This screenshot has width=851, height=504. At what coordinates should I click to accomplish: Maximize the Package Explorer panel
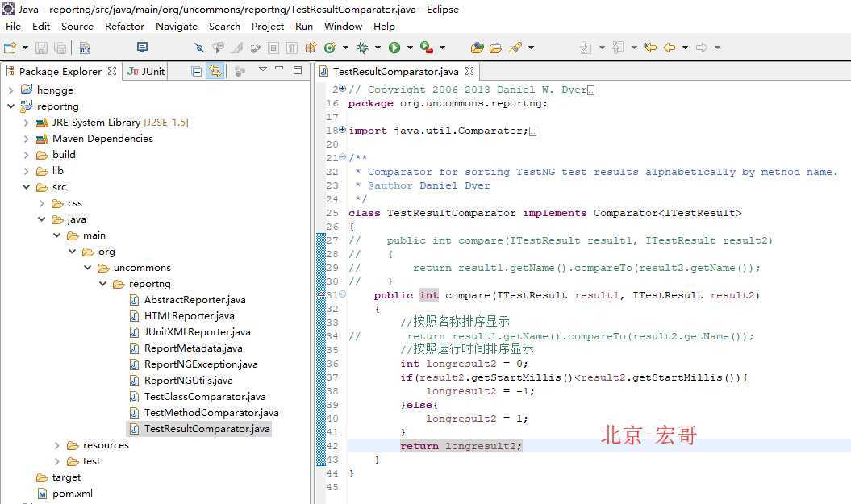click(x=298, y=69)
